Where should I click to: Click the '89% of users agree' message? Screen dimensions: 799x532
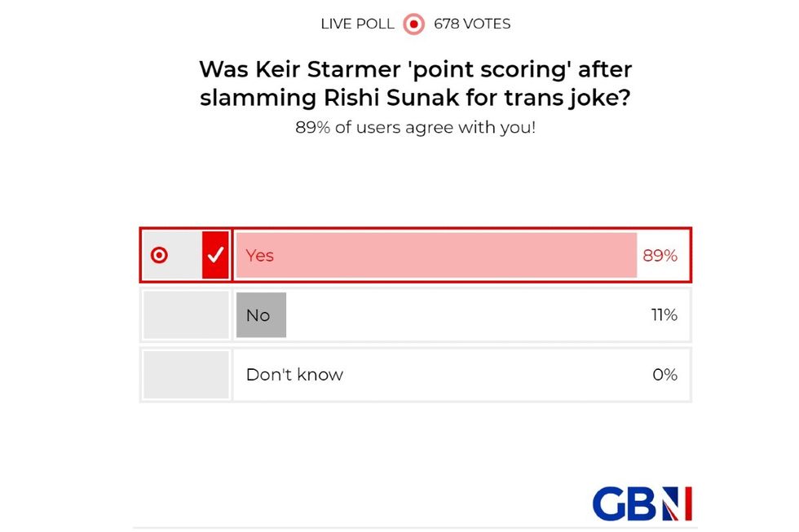(x=415, y=127)
